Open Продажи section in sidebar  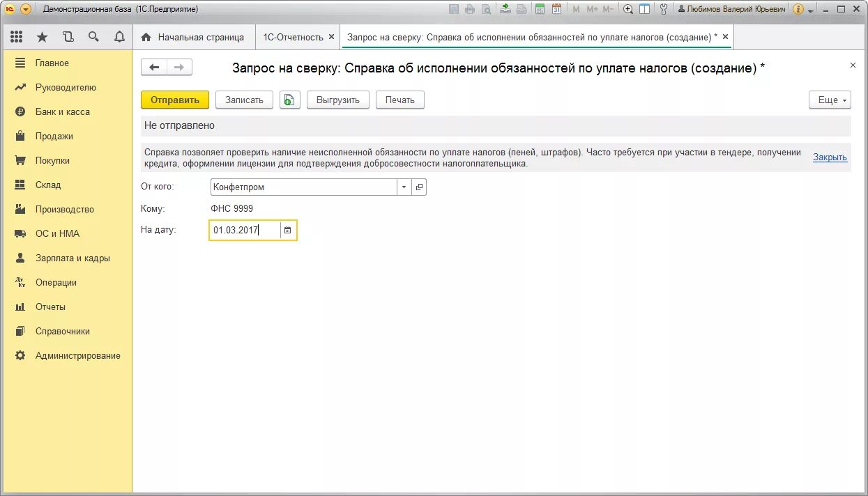[67, 136]
